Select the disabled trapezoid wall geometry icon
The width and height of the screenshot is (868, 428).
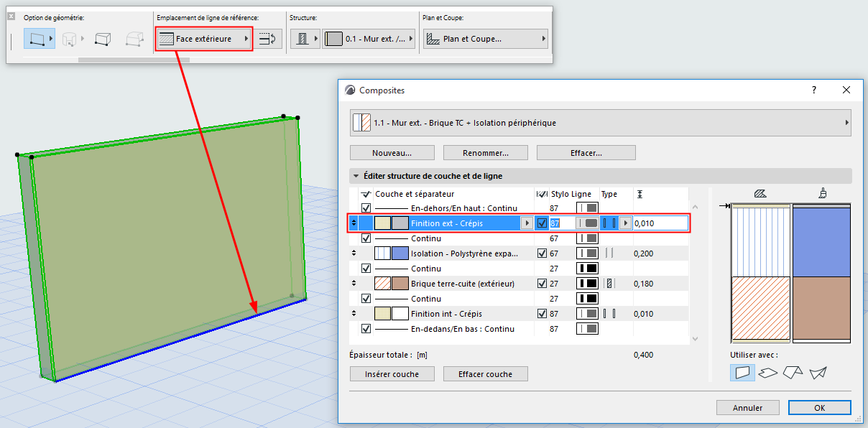(x=70, y=39)
